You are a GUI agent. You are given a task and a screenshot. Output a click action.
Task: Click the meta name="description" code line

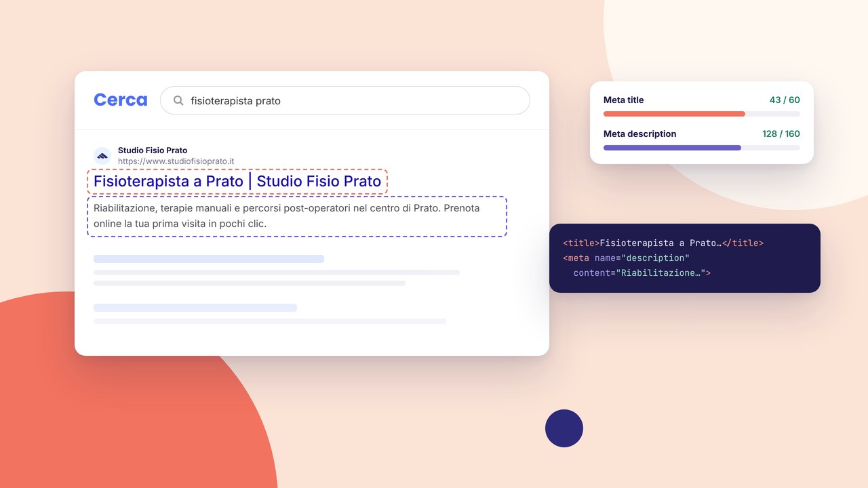(626, 258)
